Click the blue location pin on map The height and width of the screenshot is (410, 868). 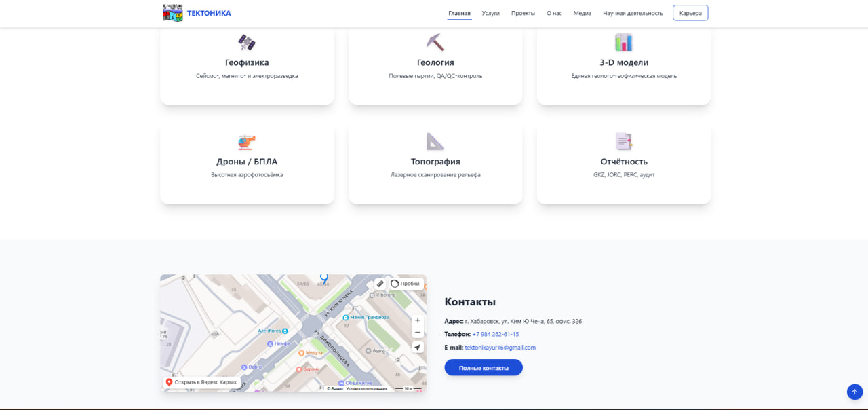(x=324, y=278)
